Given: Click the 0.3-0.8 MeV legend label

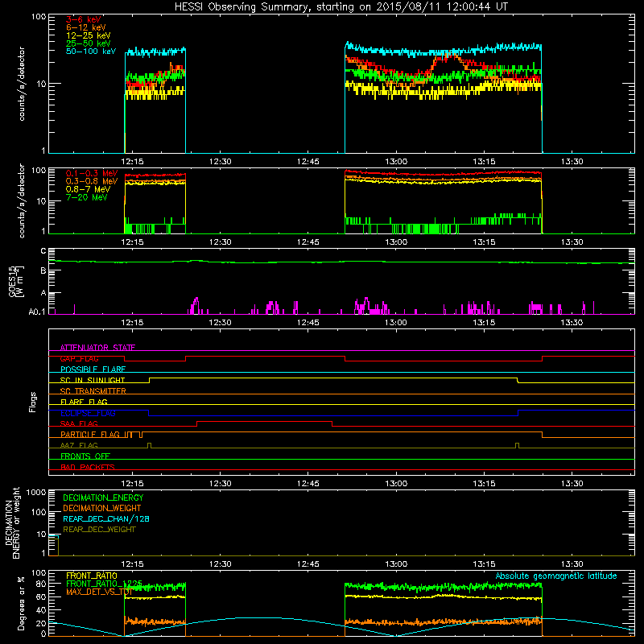Looking at the screenshot, I should (92, 181).
